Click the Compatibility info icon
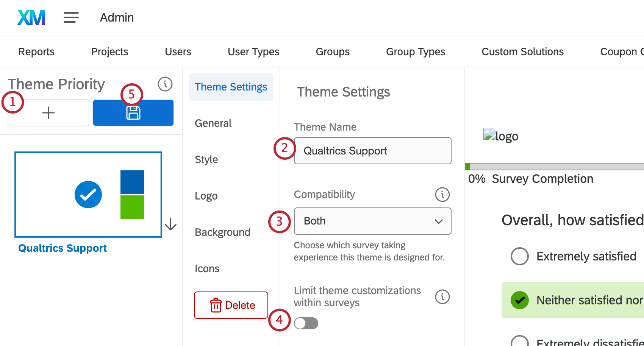Viewport: 644px width, 346px height. point(442,195)
